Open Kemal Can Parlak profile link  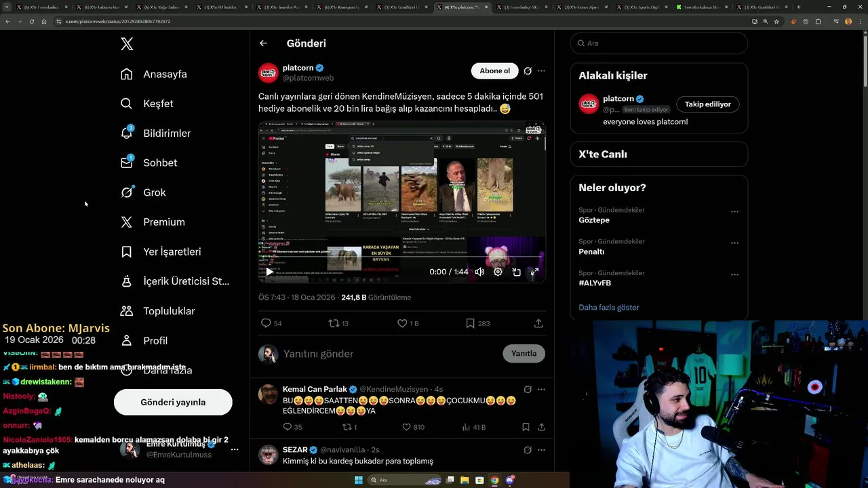click(315, 389)
